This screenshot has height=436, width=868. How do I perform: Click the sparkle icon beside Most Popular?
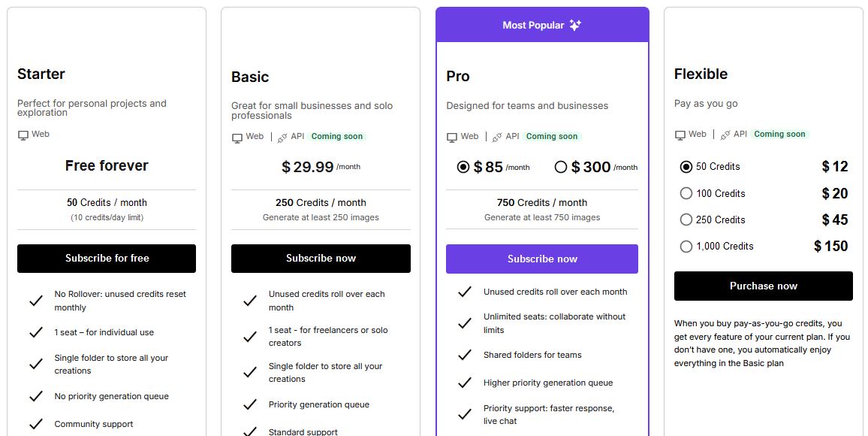click(x=575, y=25)
